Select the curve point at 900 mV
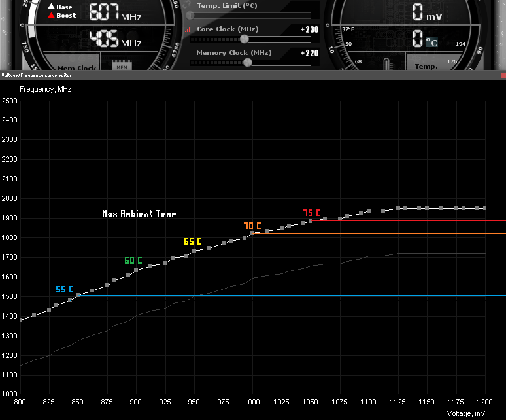 [x=136, y=270]
